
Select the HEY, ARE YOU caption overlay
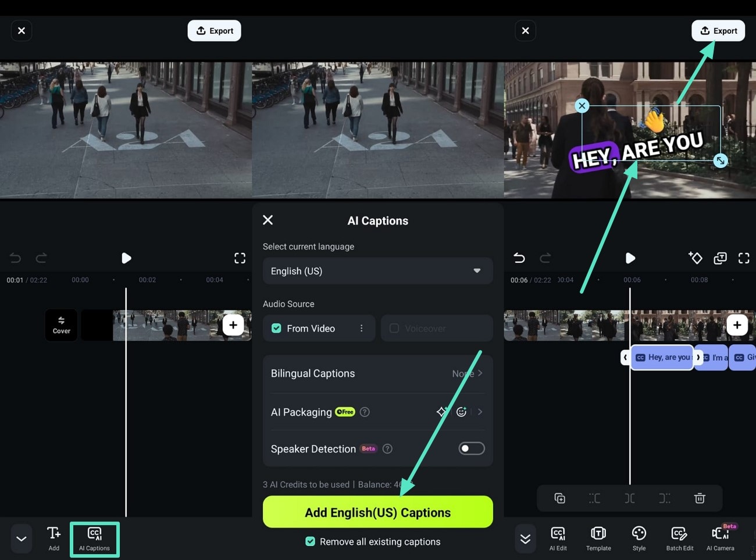pos(637,151)
